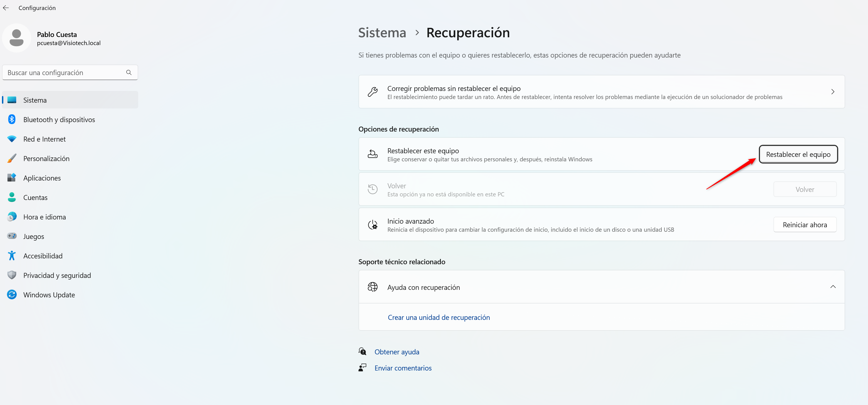Click 'Esta opción ya no está disponible' text
Screen dimensions: 868x405
click(x=446, y=194)
